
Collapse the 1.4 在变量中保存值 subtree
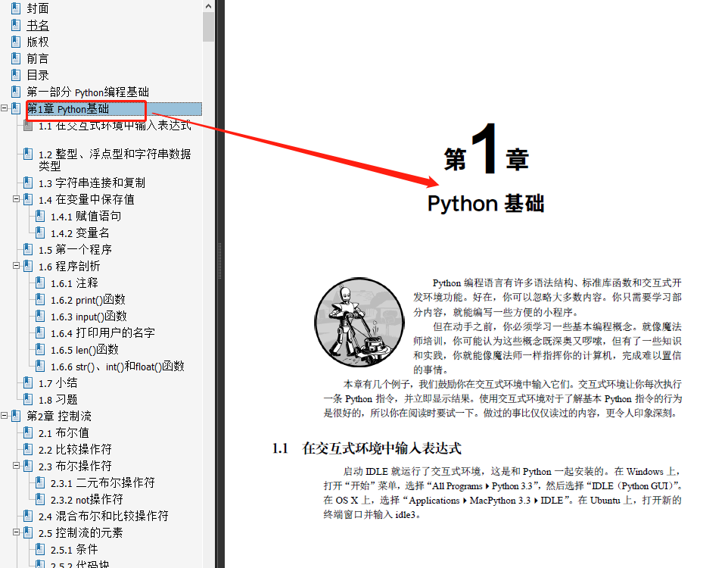[17, 199]
